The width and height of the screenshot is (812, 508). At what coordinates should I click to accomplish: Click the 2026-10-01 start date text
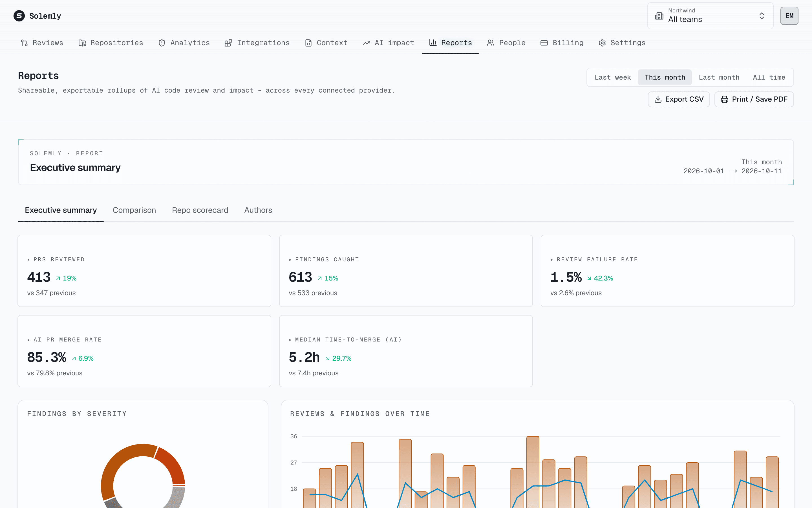click(x=704, y=171)
